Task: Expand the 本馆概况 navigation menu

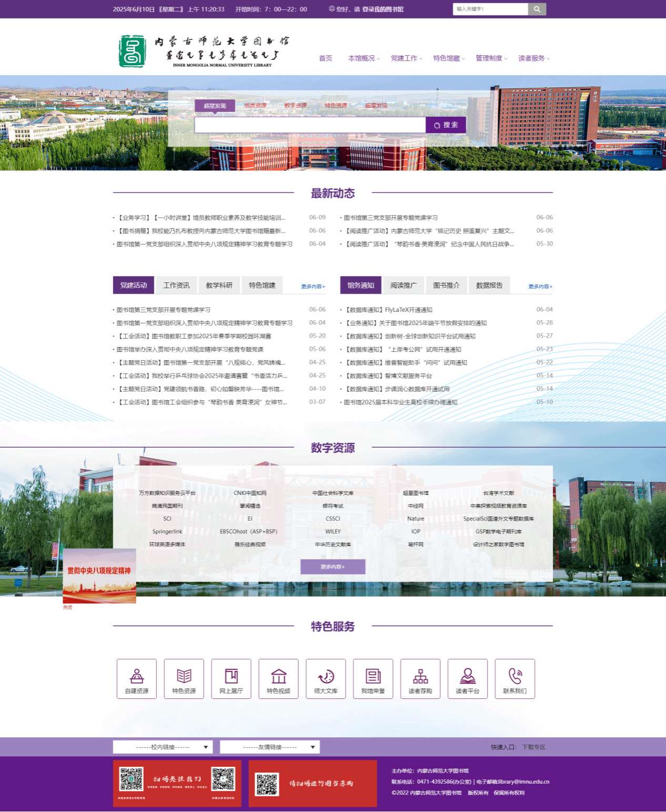Action: point(364,58)
